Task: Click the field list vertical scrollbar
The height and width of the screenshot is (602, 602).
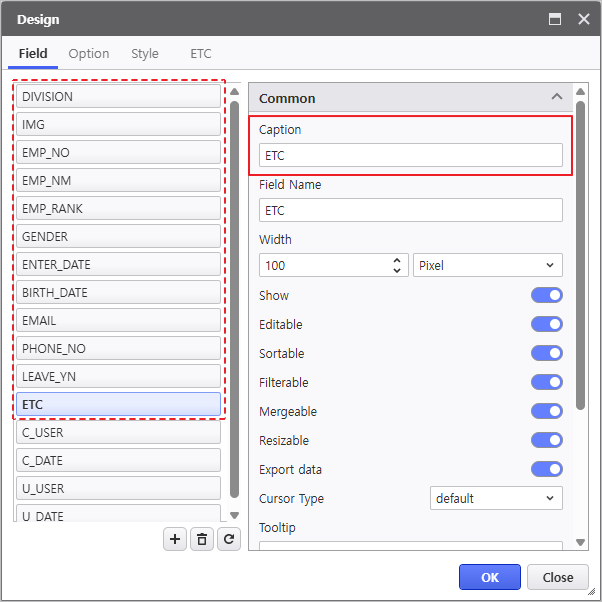Action: [235, 300]
